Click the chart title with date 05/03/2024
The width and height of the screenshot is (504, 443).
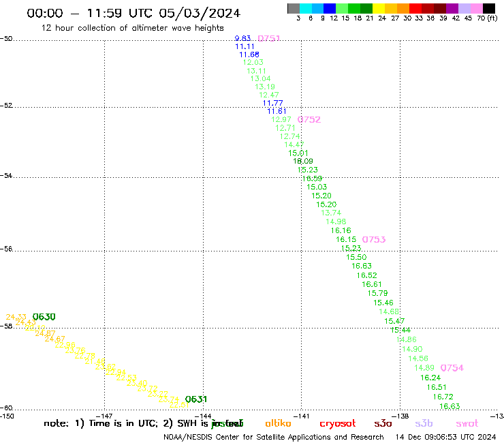point(133,13)
